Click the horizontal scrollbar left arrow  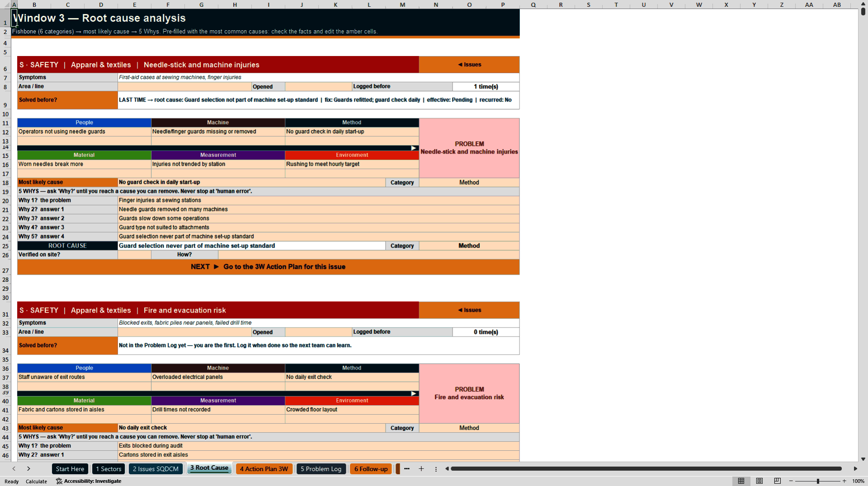click(447, 469)
